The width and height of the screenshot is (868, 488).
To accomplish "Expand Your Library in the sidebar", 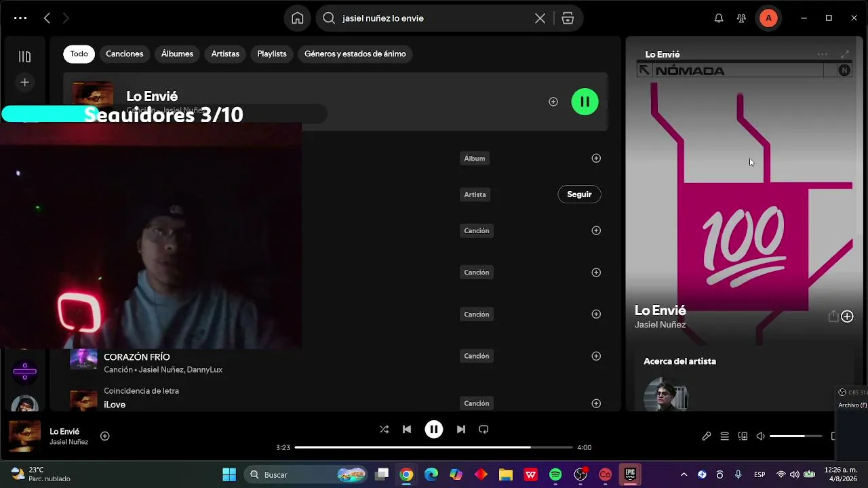I will click(24, 56).
